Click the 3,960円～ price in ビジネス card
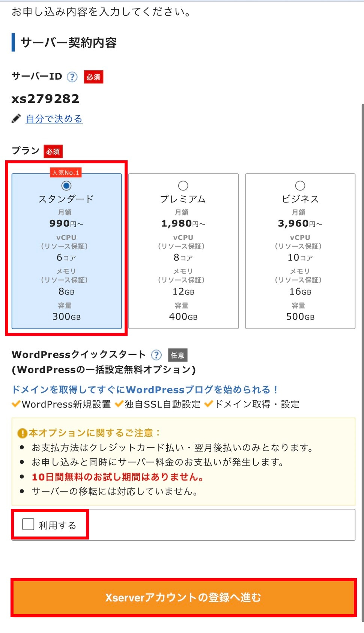The width and height of the screenshot is (364, 633). pos(300,223)
